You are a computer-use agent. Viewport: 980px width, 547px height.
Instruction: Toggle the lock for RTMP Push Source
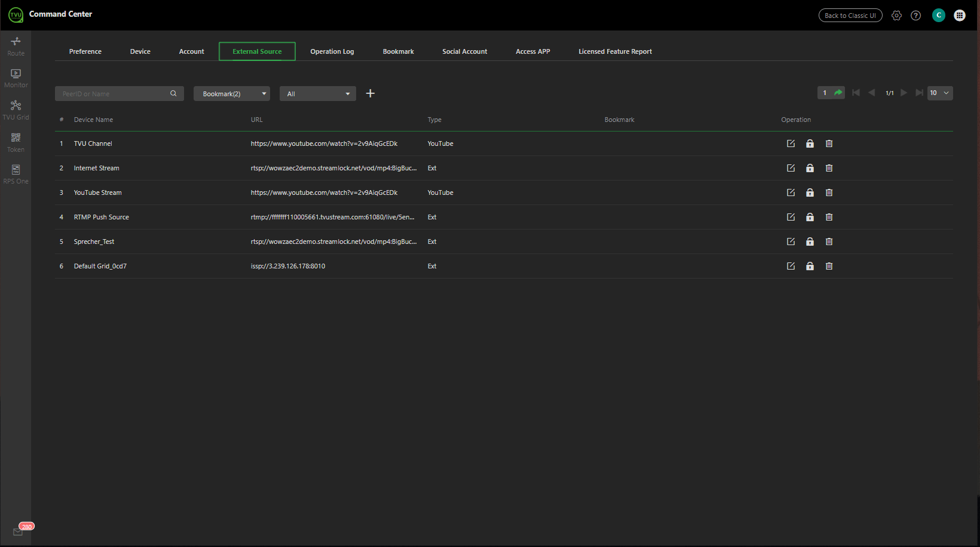[810, 217]
